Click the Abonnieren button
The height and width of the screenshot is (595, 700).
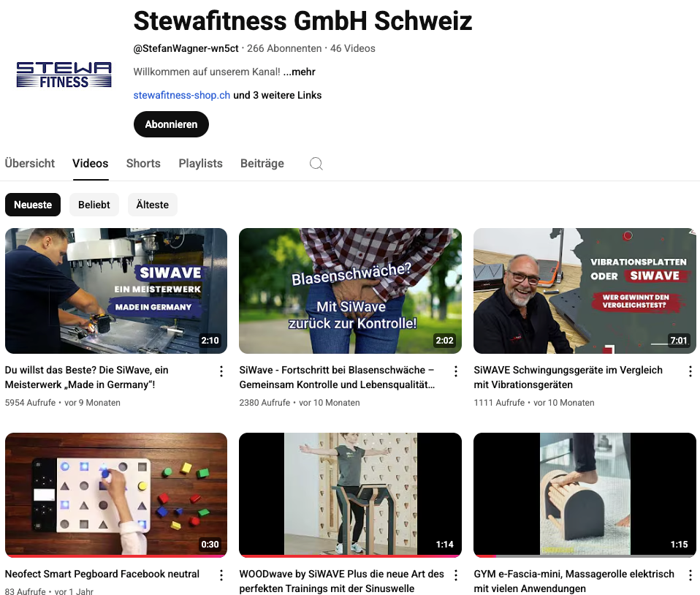click(x=171, y=124)
